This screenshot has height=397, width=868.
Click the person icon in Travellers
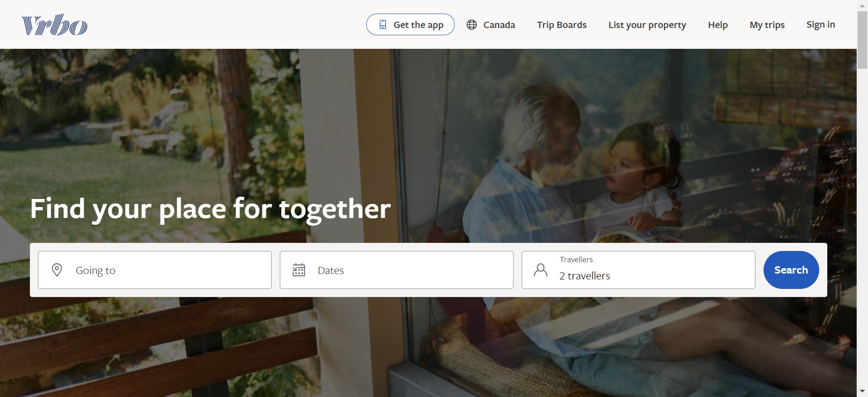coord(541,270)
